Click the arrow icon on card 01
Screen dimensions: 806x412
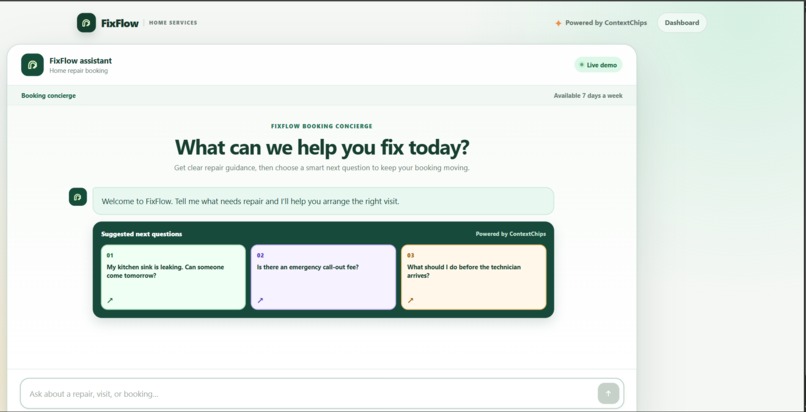[x=109, y=301]
